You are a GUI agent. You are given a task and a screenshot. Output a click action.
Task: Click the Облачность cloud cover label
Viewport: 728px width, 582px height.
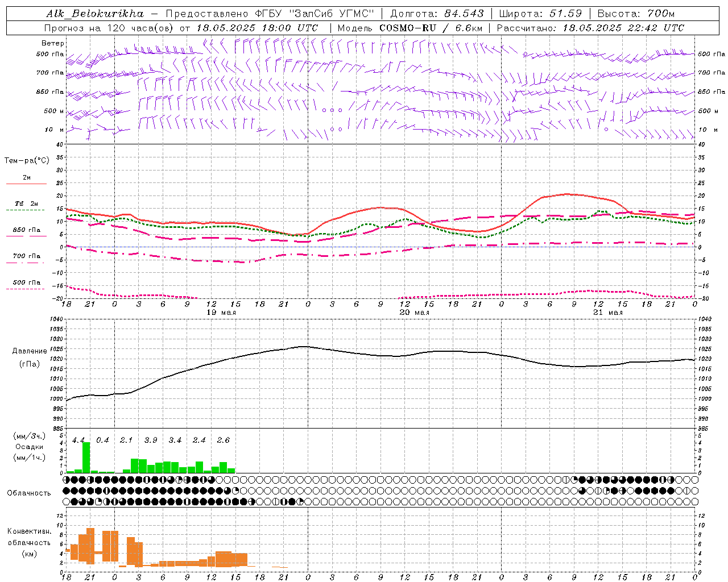pos(29,493)
